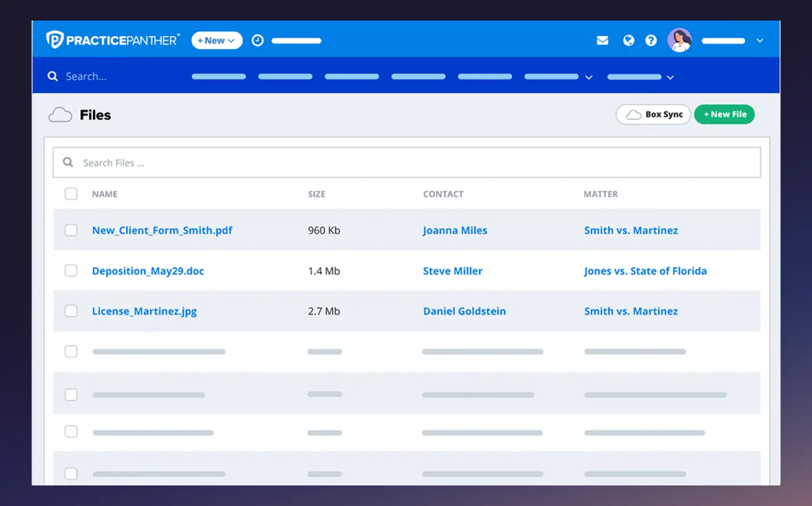Viewport: 812px width, 506px height.
Task: Open the account dropdown at top right
Action: click(759, 41)
